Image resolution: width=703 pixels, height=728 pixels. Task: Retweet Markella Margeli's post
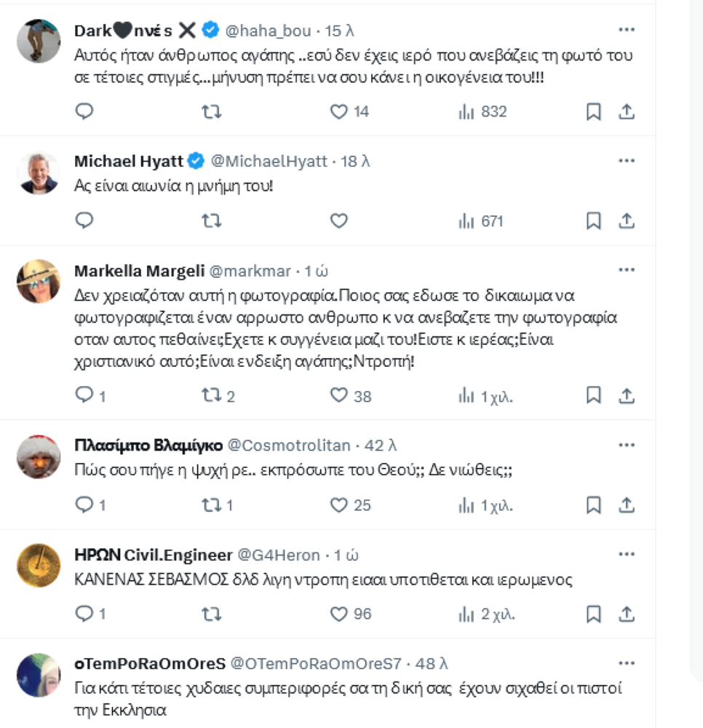[x=211, y=395]
